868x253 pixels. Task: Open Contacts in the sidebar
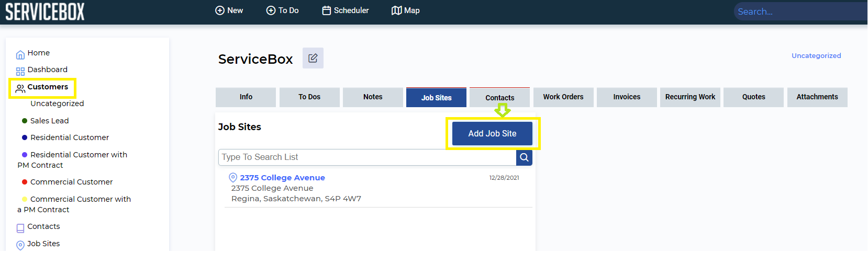pos(43,226)
